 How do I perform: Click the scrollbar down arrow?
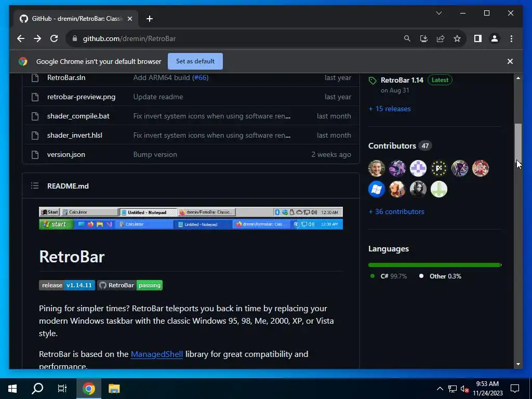click(518, 364)
